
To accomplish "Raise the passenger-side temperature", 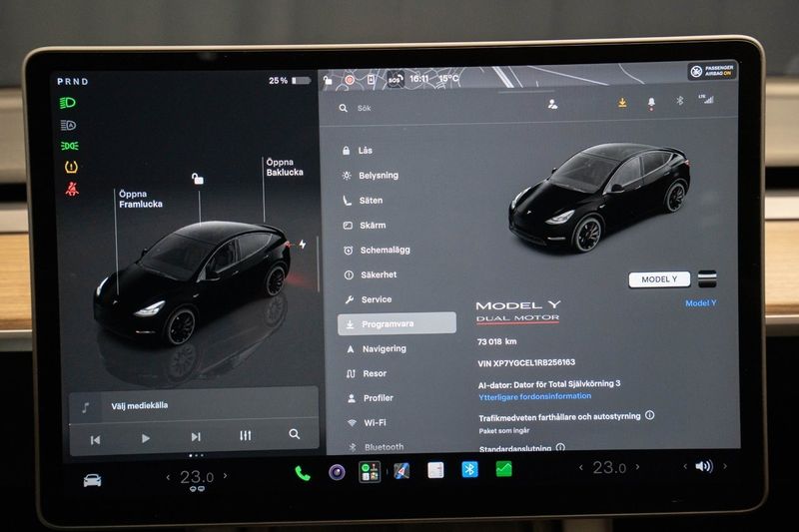I will (x=637, y=466).
